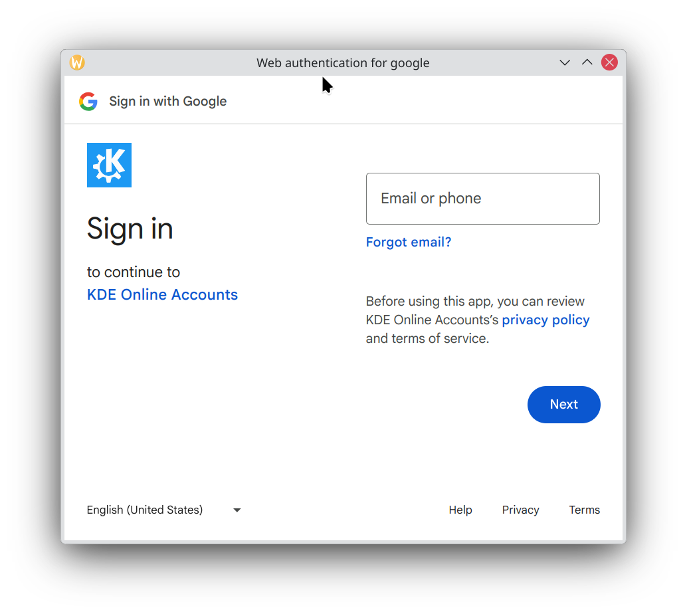The width and height of the screenshot is (687, 616).
Task: Follow the KDE Online Accounts link
Action: pos(162,294)
